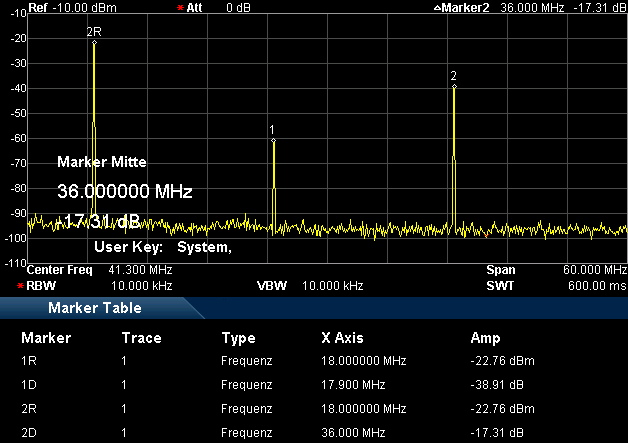Screen dimensions: 628x443
Task: Click the 36.000000 MHz marker frequency entry
Action: click(x=124, y=191)
